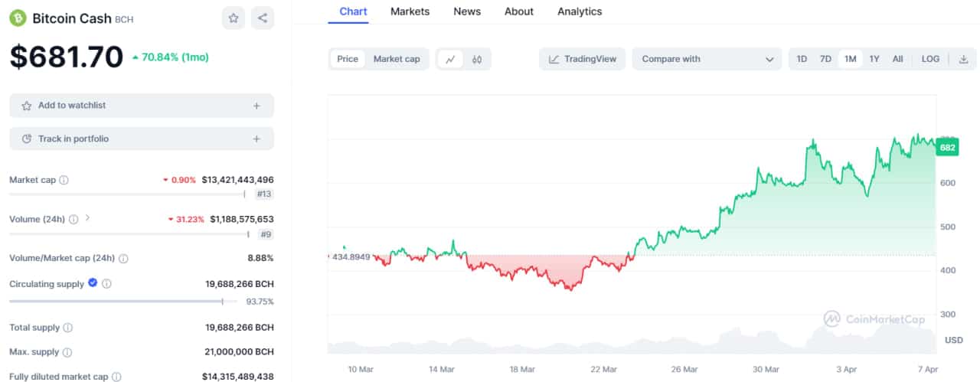The image size is (980, 382).
Task: Click Track in portfolio button
Action: coord(142,139)
